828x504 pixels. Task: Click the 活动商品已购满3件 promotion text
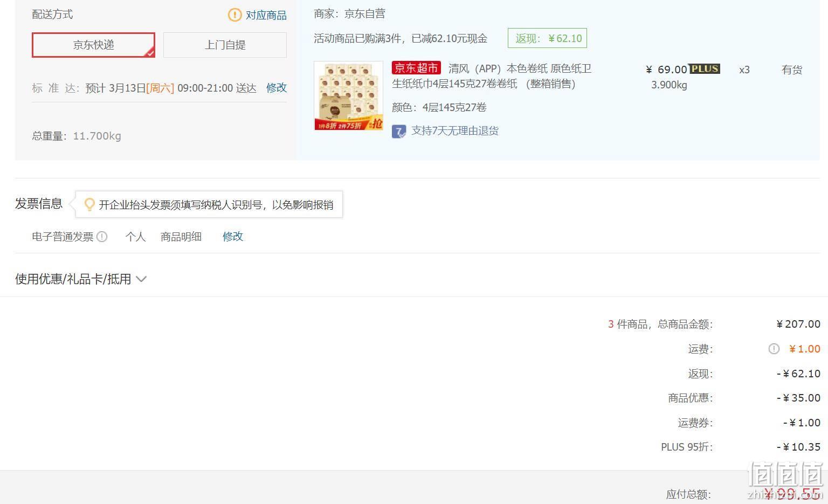[x=401, y=38]
